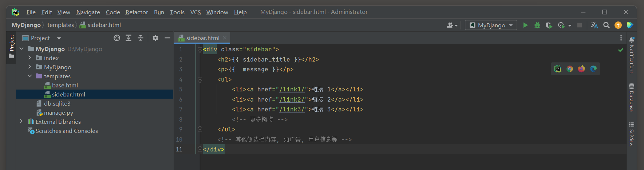Viewport: 644px width, 170px height.
Task: Place cursor on sidebar_title line of code
Action: (268, 60)
